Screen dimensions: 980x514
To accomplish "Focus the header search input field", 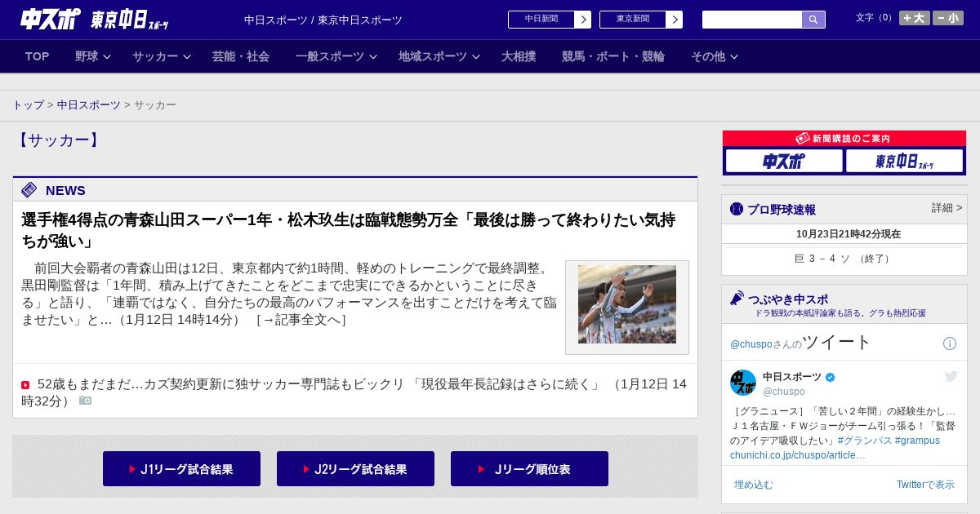I will 752,20.
